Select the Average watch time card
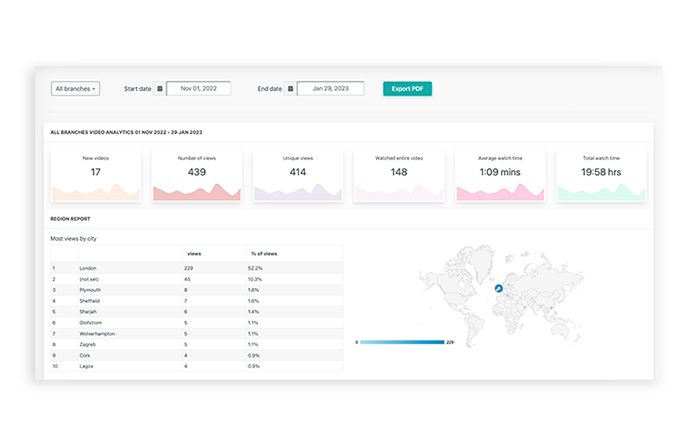 point(500,175)
